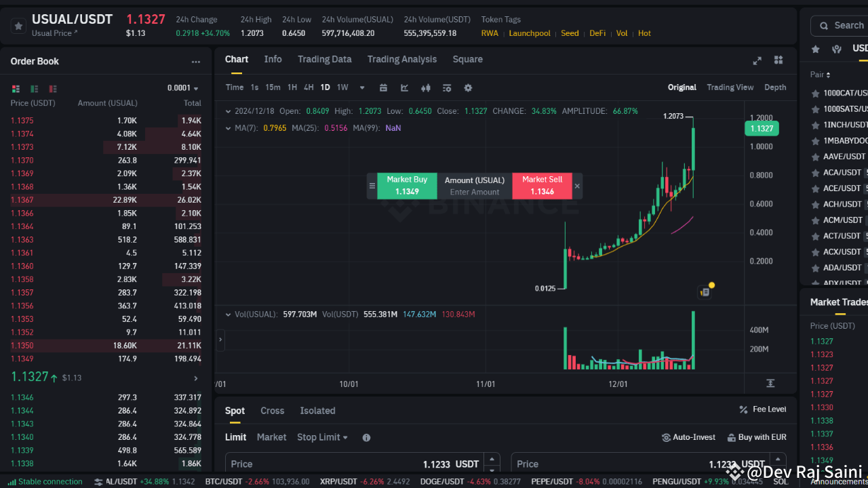Screen dimensions: 868x488
Task: Select the Isolated margin tab
Action: coord(317,410)
